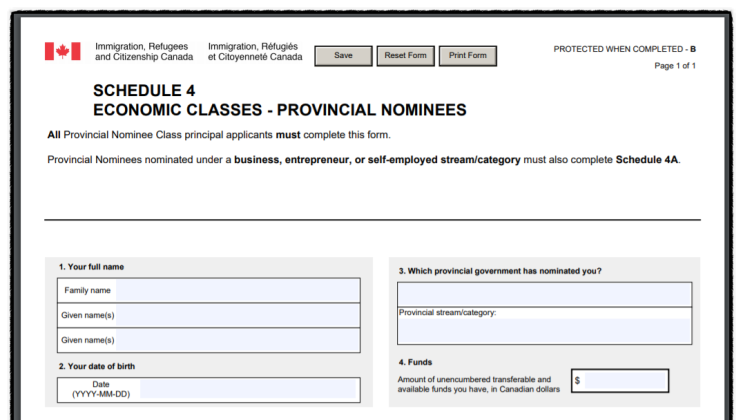Image resolution: width=743 pixels, height=420 pixels.
Task: Click the 'Your date of birth' label
Action: pos(97,366)
